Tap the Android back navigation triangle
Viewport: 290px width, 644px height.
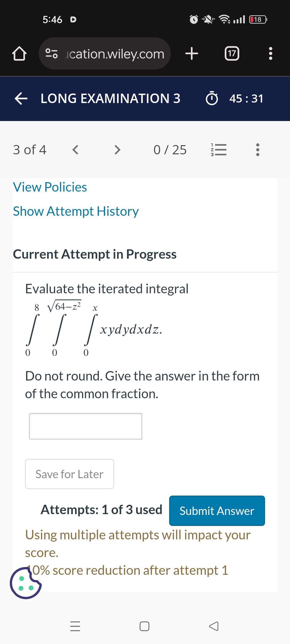214,626
